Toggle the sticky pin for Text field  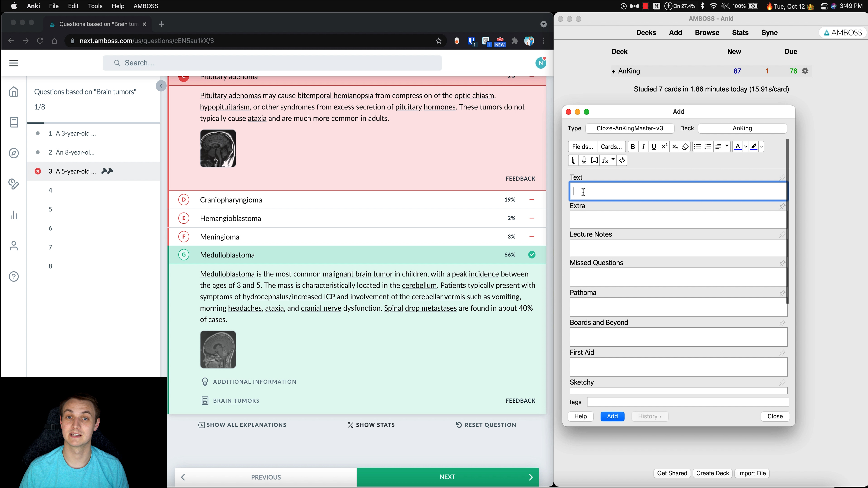782,178
